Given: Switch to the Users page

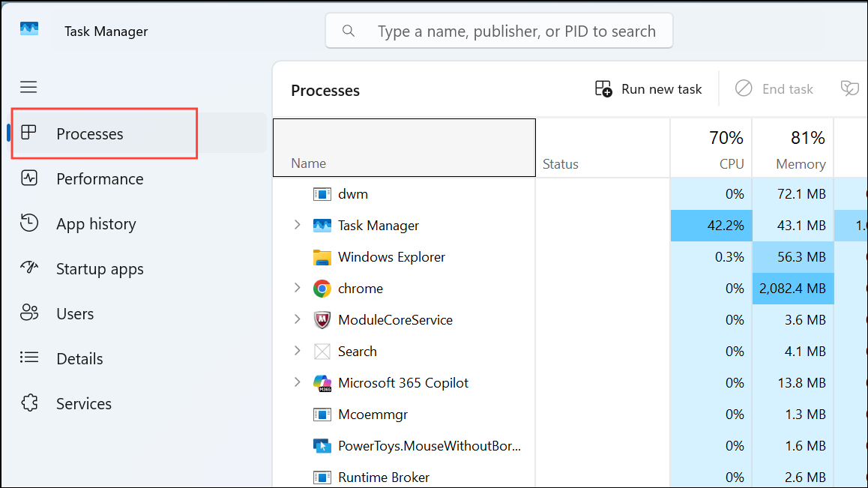Looking at the screenshot, I should pyautogui.click(x=139, y=313).
